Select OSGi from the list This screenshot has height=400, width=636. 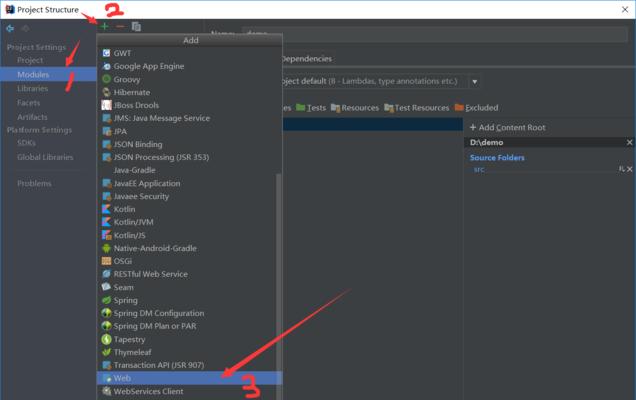pyautogui.click(x=187, y=261)
